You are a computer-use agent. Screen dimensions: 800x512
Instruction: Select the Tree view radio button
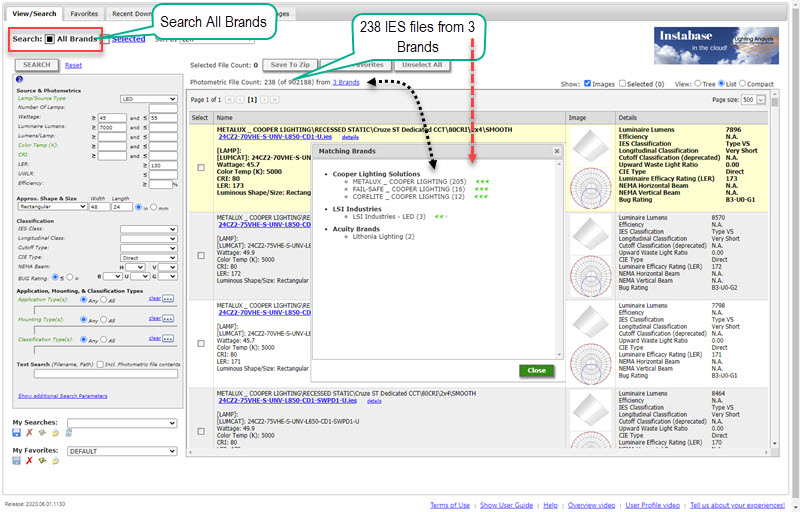pos(697,83)
